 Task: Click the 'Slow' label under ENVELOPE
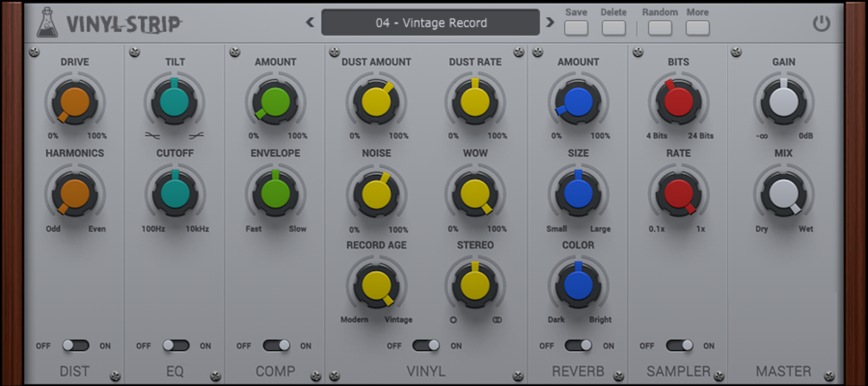click(x=297, y=229)
